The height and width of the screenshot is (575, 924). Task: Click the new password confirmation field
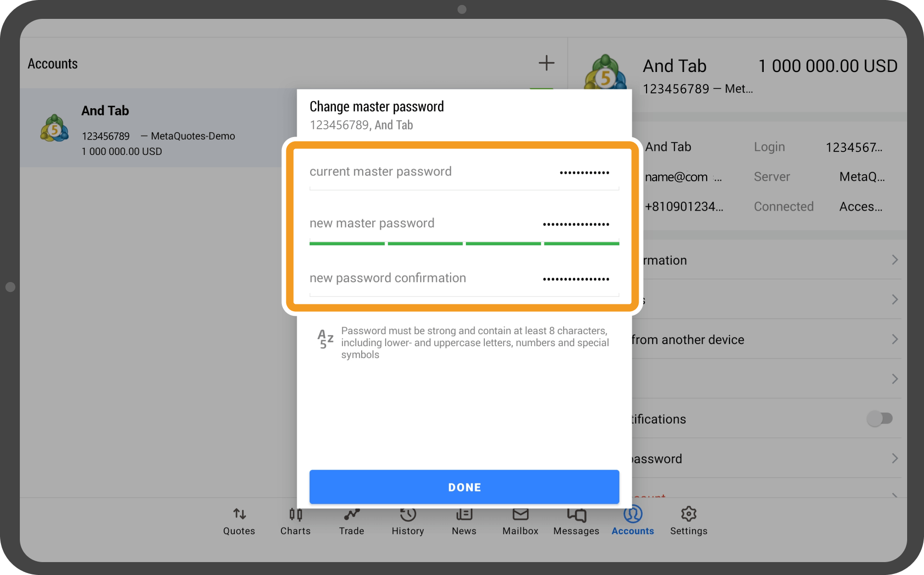point(463,278)
